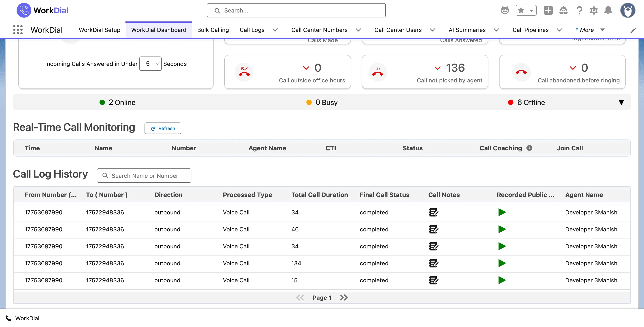Click Call abandoned before ringing icon
Viewport: 644px width, 327px height.
(521, 72)
